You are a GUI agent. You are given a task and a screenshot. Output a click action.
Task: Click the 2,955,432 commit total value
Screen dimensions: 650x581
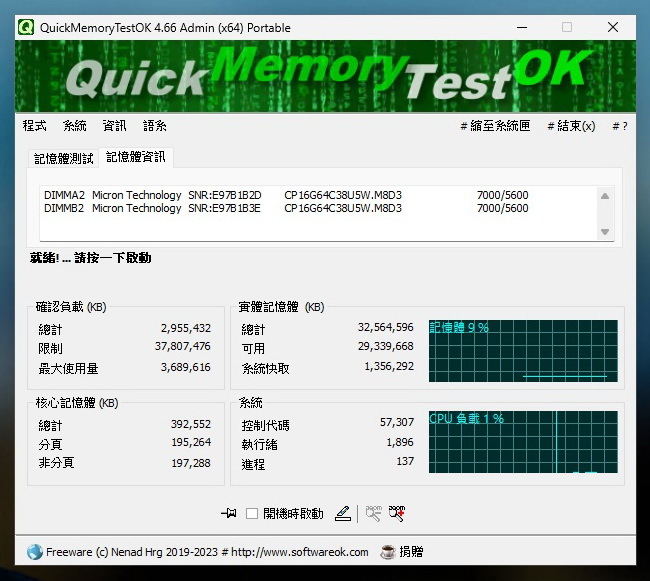[186, 328]
